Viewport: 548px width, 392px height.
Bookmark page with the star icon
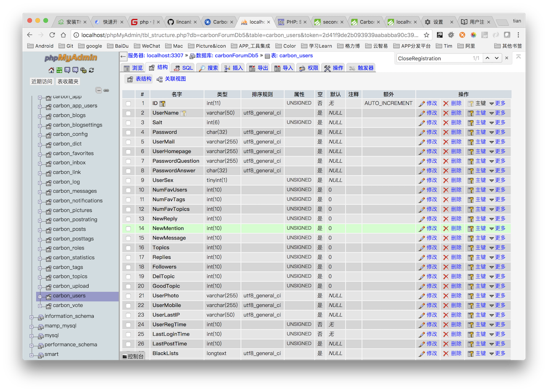click(427, 35)
